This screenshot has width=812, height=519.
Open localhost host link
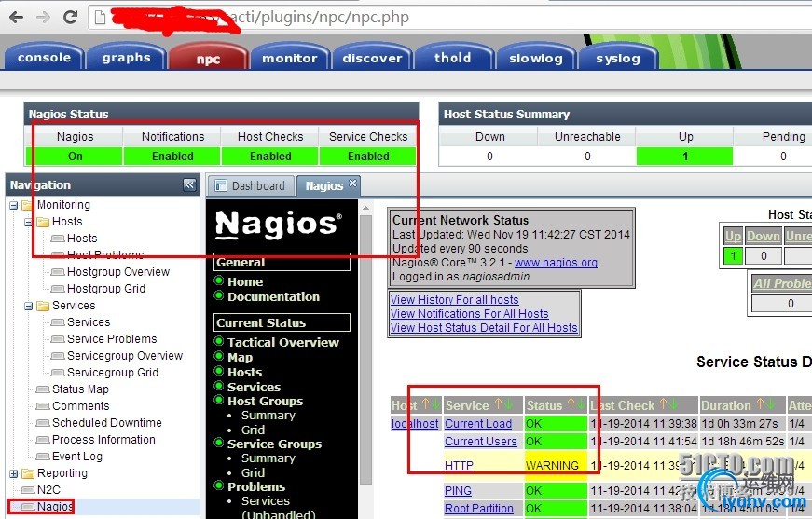(415, 423)
